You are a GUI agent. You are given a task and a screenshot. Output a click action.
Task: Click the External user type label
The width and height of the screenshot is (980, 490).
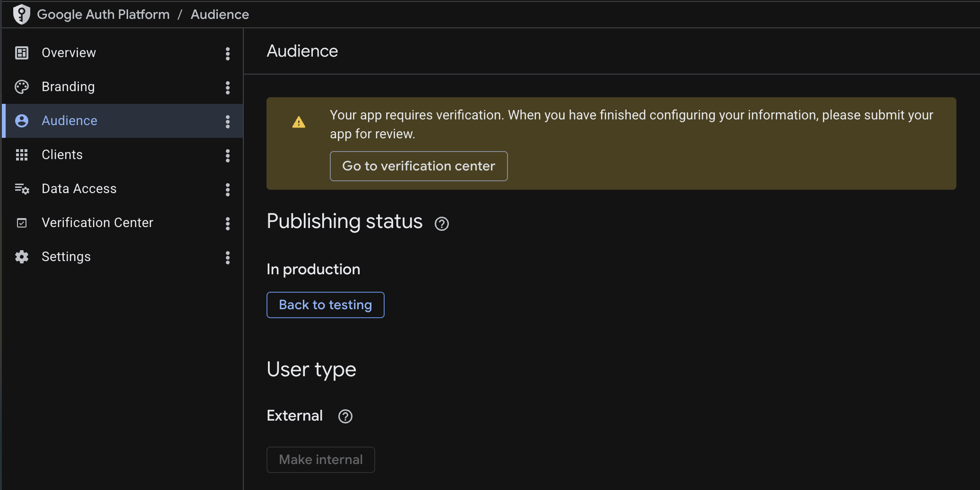(x=295, y=416)
